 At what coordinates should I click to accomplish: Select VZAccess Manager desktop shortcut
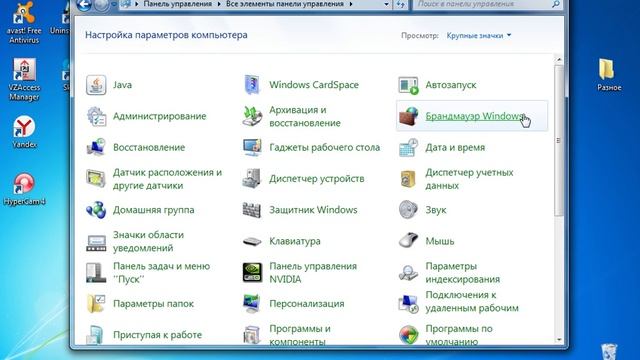tap(24, 80)
